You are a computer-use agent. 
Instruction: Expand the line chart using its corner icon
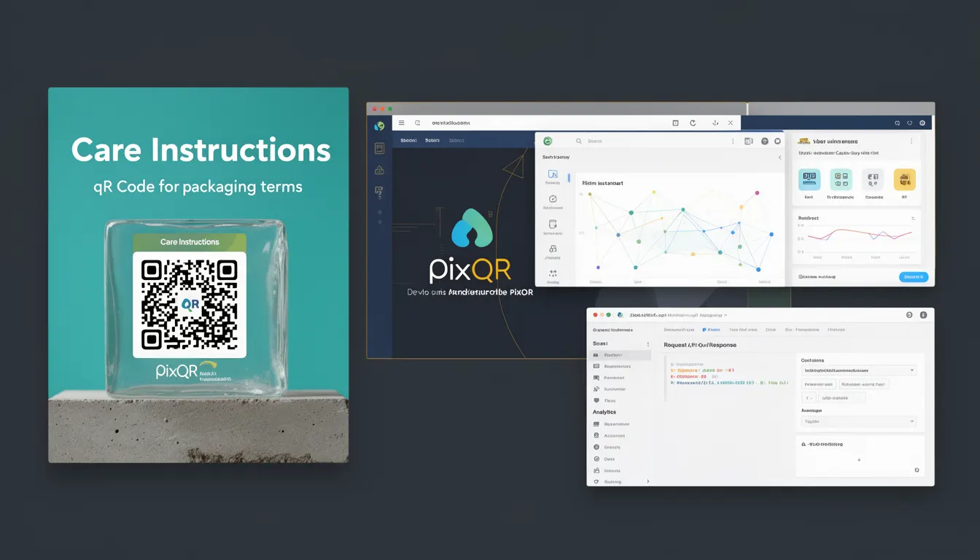pyautogui.click(x=913, y=218)
